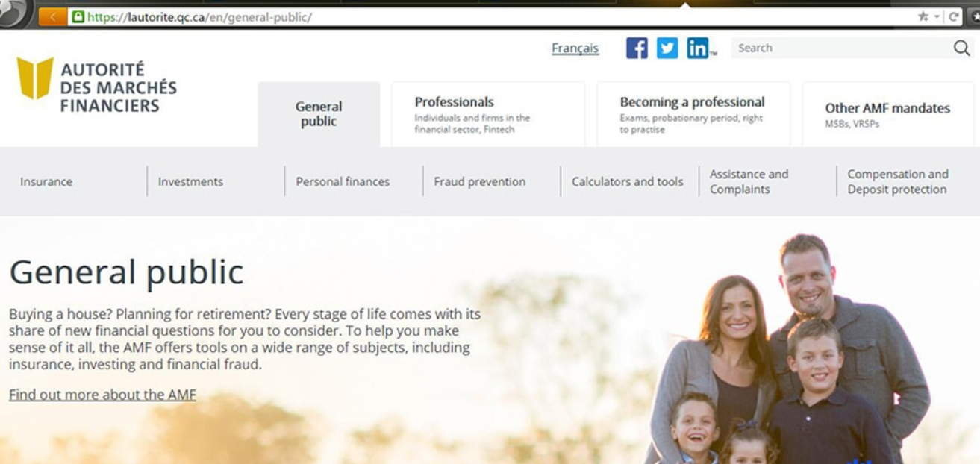Open the Fraud prevention menu item
Image resolution: width=980 pixels, height=464 pixels.
479,182
